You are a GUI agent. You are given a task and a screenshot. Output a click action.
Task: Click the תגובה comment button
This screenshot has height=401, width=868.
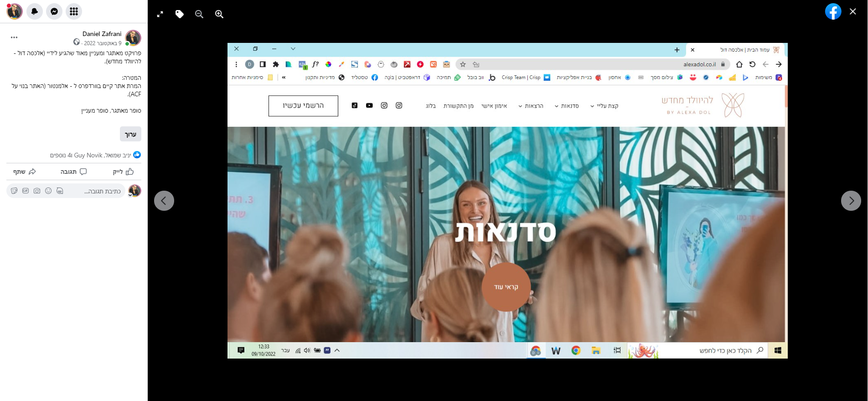74,172
